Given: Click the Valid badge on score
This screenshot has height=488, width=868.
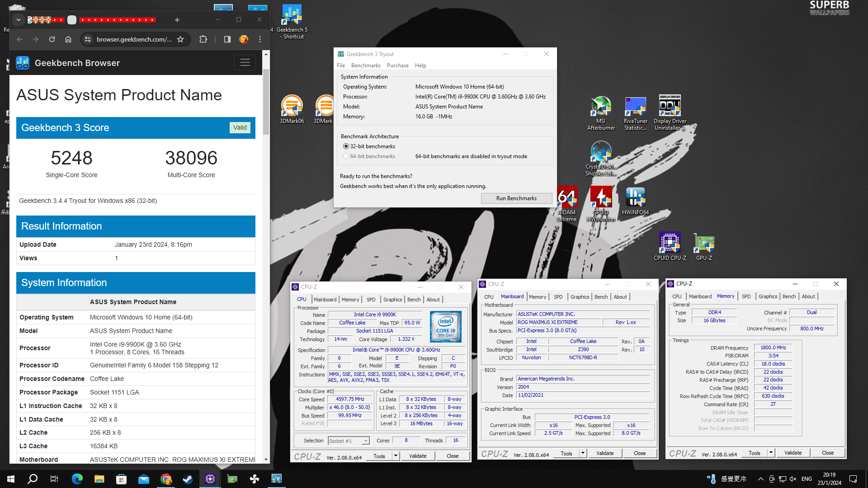Looking at the screenshot, I should tap(240, 128).
